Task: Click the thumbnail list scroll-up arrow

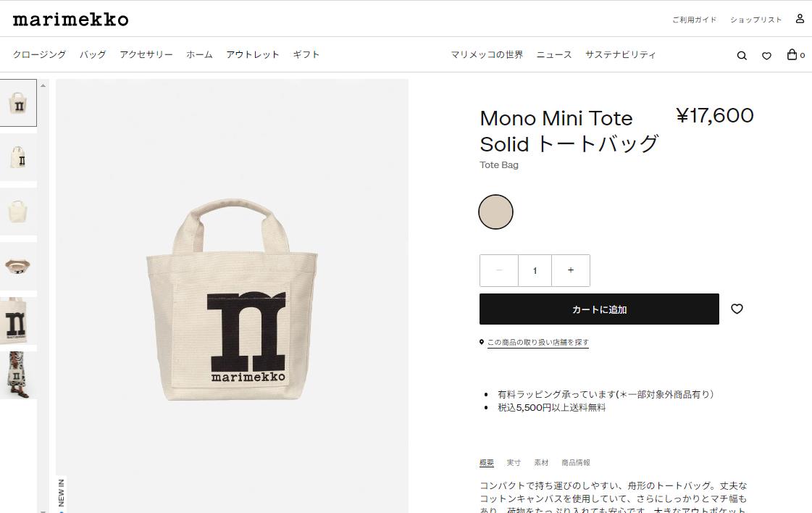Action: (43, 85)
